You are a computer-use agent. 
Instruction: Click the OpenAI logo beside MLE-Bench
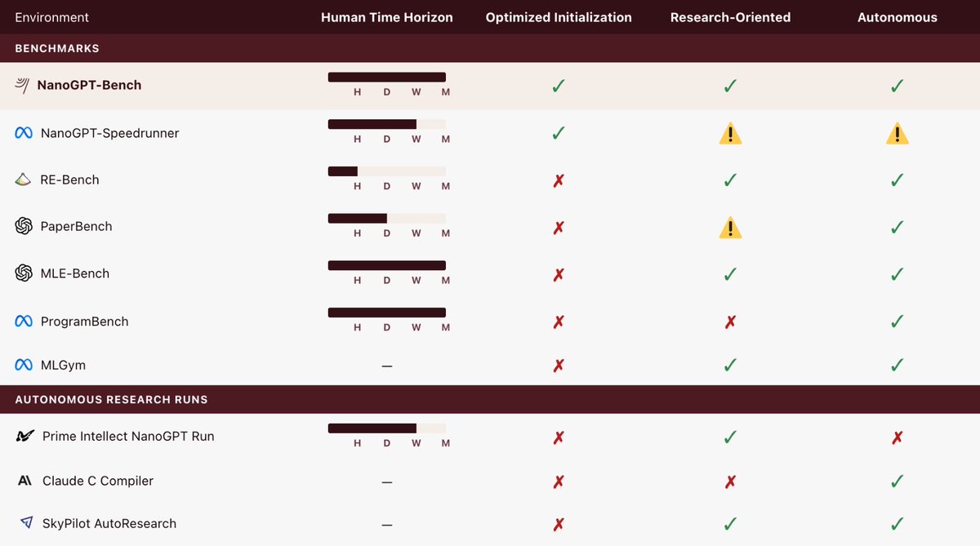point(24,273)
